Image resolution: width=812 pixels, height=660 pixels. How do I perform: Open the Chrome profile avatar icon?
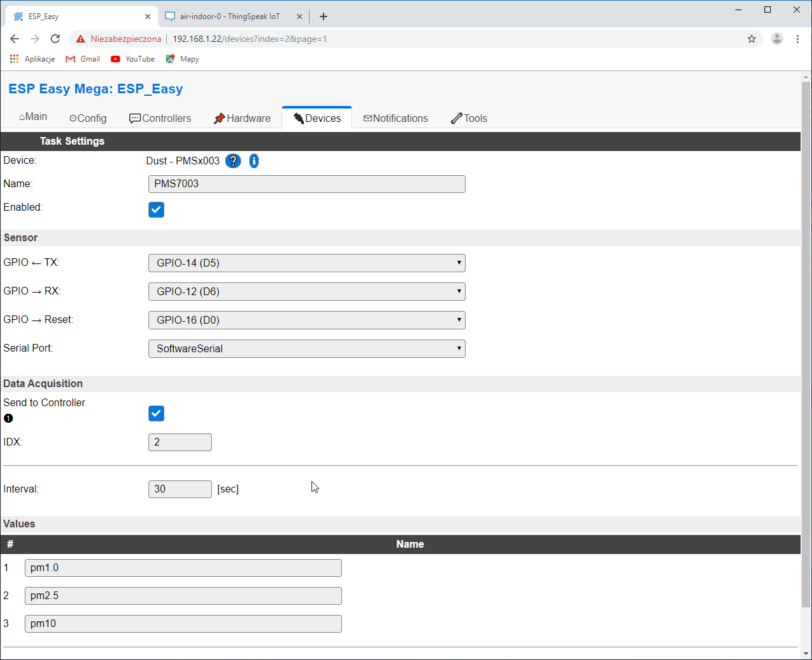coord(776,39)
